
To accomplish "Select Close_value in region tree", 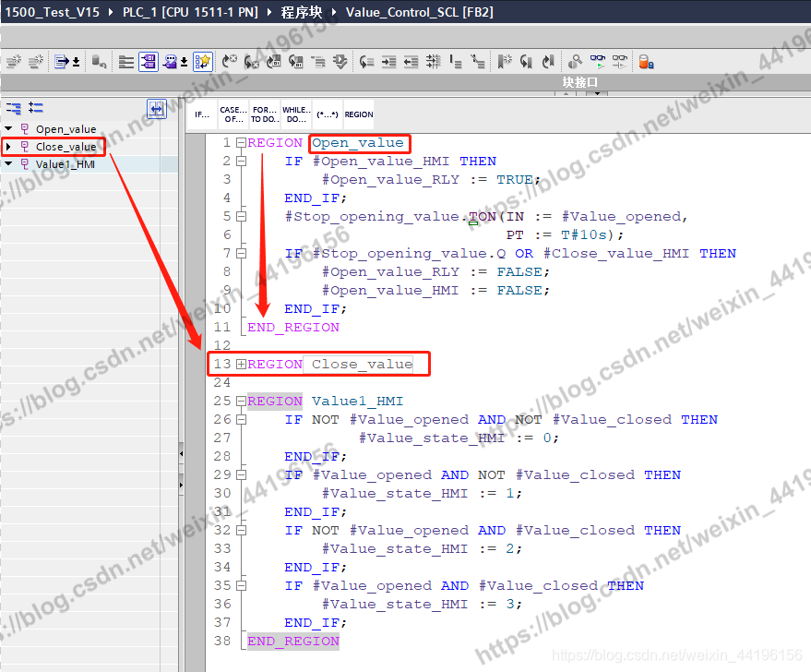I will pyautogui.click(x=66, y=147).
